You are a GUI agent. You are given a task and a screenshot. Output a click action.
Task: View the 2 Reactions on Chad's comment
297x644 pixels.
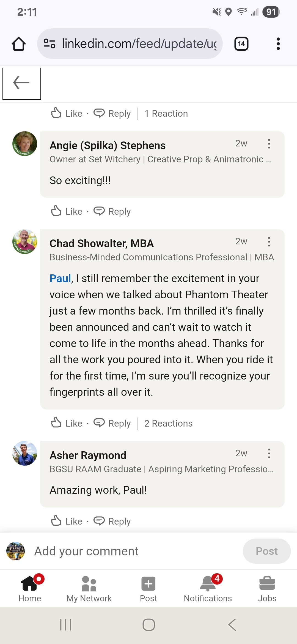pyautogui.click(x=168, y=423)
